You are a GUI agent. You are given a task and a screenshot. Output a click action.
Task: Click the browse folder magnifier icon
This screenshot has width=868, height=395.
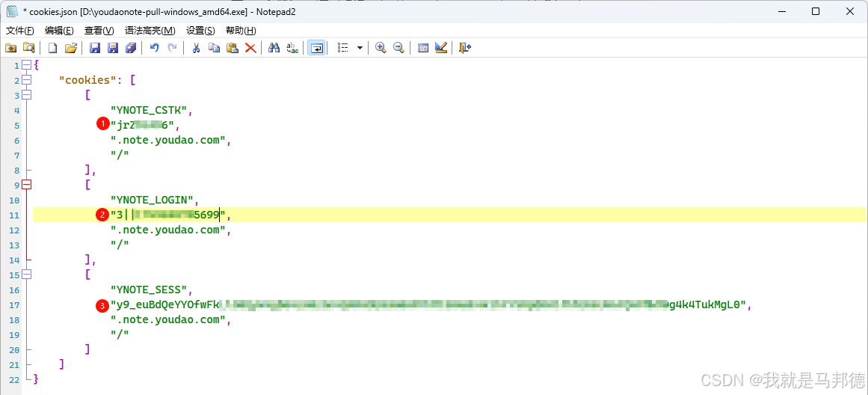[28, 48]
